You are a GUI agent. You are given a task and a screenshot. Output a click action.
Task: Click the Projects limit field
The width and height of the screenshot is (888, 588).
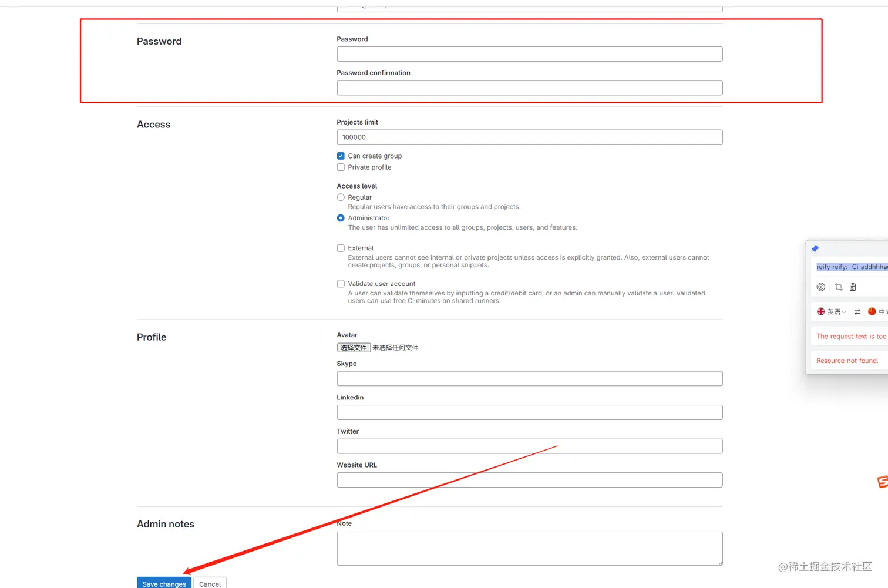pos(529,137)
